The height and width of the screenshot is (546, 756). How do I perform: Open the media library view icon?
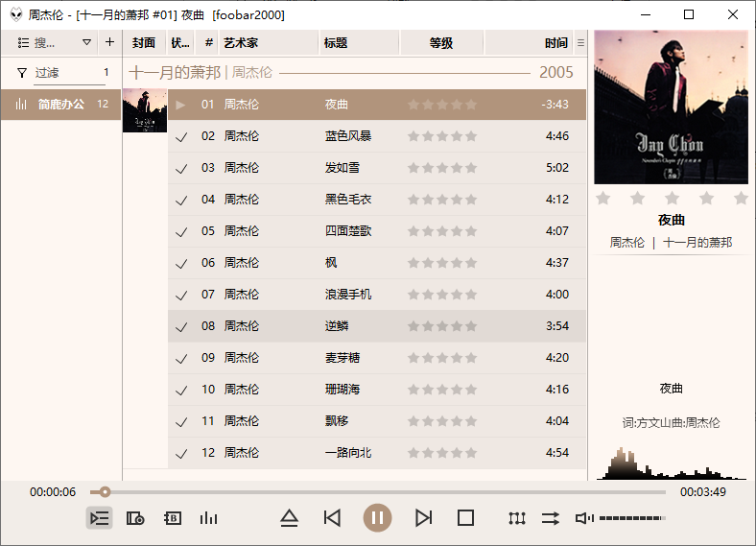tap(135, 518)
